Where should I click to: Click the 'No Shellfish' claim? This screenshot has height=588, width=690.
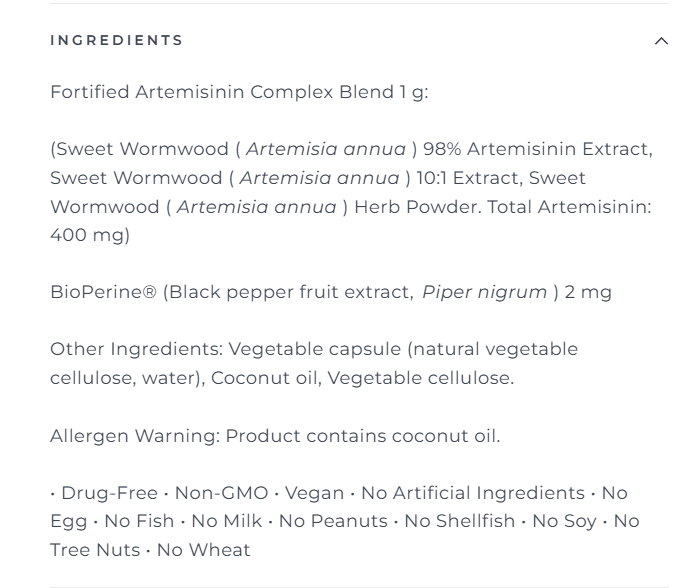click(461, 521)
